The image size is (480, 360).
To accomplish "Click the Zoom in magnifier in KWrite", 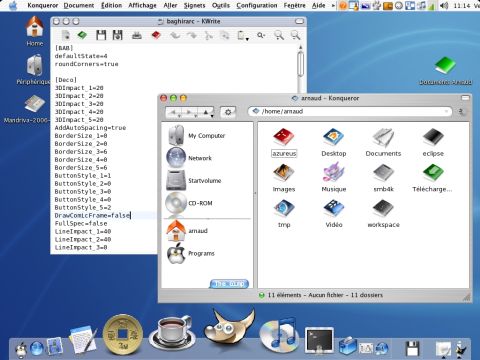I will pos(279,35).
